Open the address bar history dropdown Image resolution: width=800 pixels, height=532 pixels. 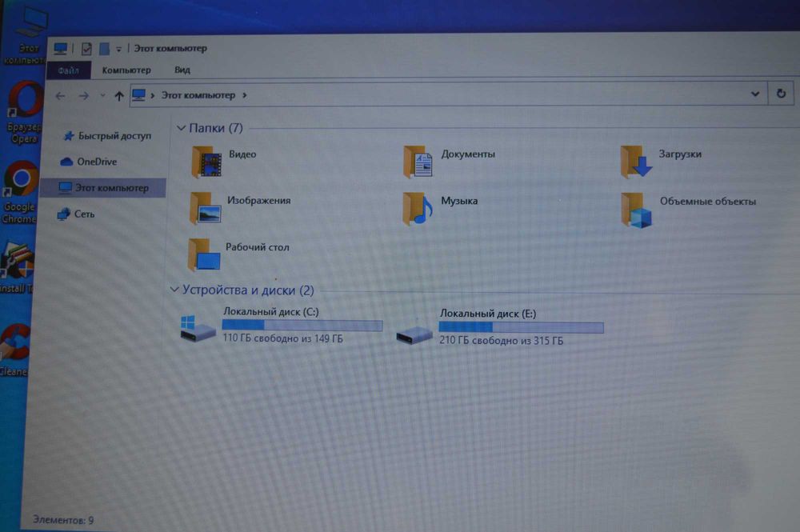(755, 94)
